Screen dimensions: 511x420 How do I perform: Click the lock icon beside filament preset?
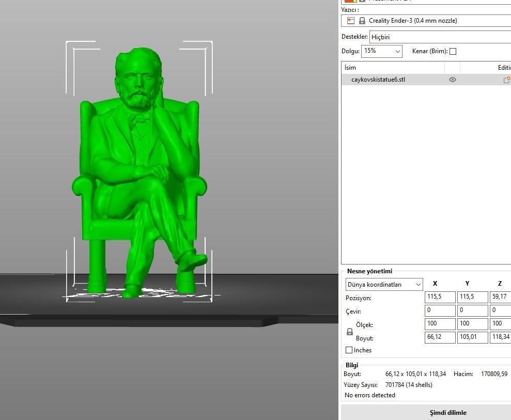363,2
